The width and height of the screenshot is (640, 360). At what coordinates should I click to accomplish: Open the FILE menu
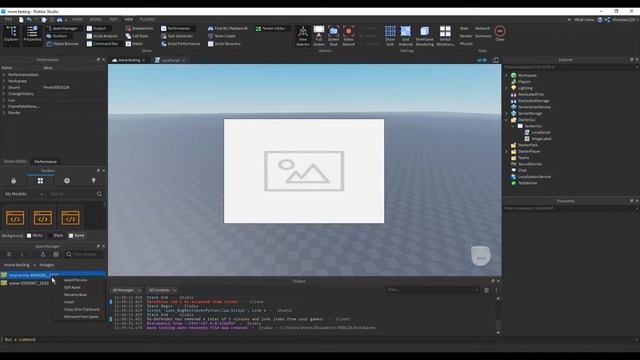tap(8, 20)
